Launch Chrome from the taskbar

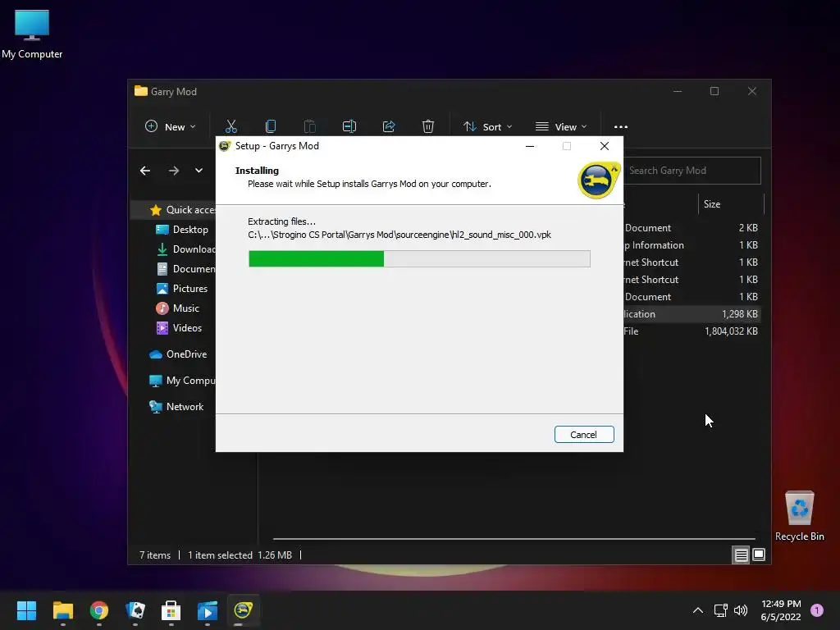pos(99,610)
